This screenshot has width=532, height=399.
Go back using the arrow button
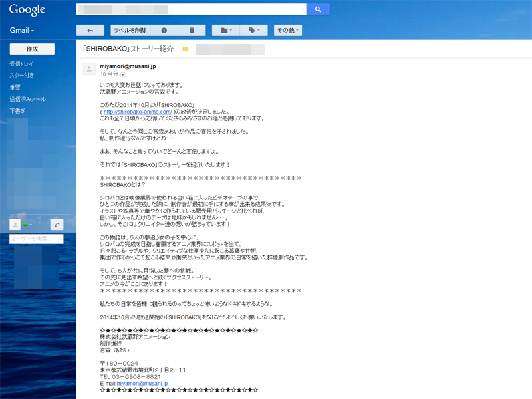(x=90, y=30)
